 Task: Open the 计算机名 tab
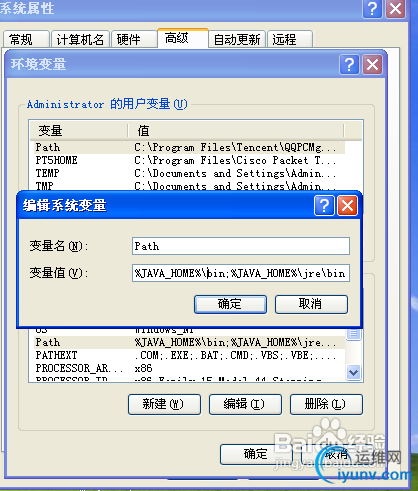[80, 39]
